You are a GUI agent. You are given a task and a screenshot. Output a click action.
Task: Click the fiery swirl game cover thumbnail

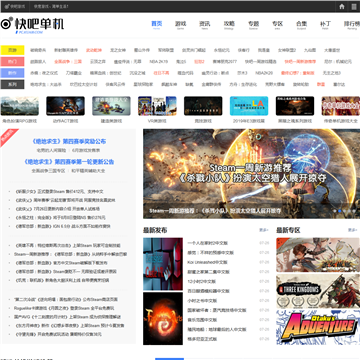pyautogui.click(x=163, y=319)
